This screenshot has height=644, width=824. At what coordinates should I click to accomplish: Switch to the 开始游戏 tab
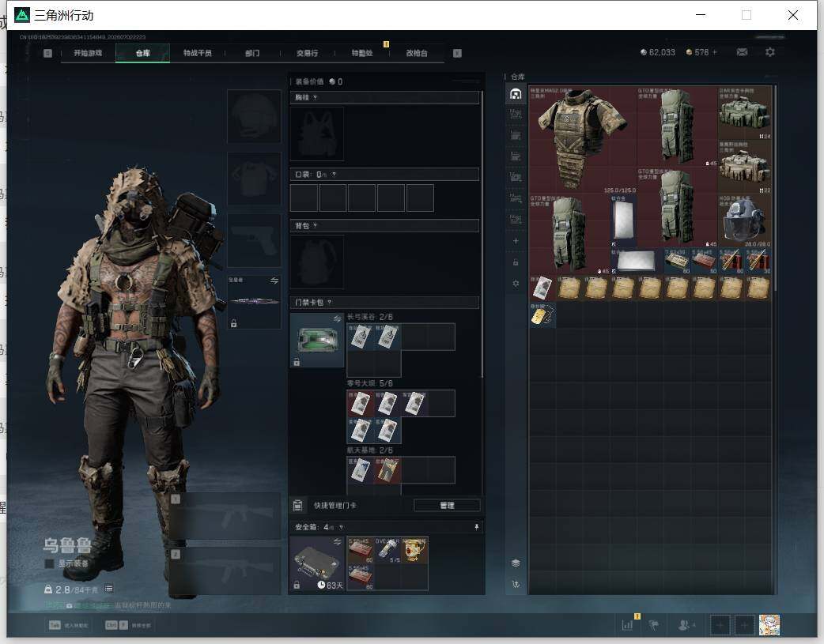pyautogui.click(x=88, y=53)
